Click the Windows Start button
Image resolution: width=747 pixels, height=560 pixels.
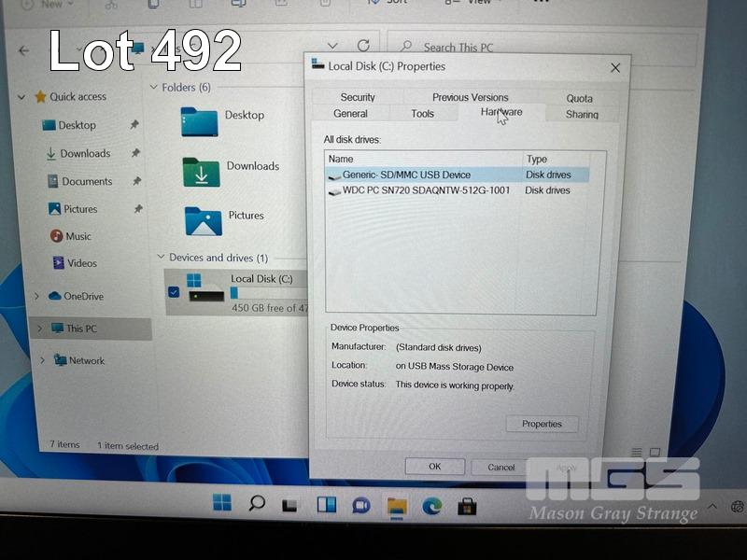click(222, 504)
